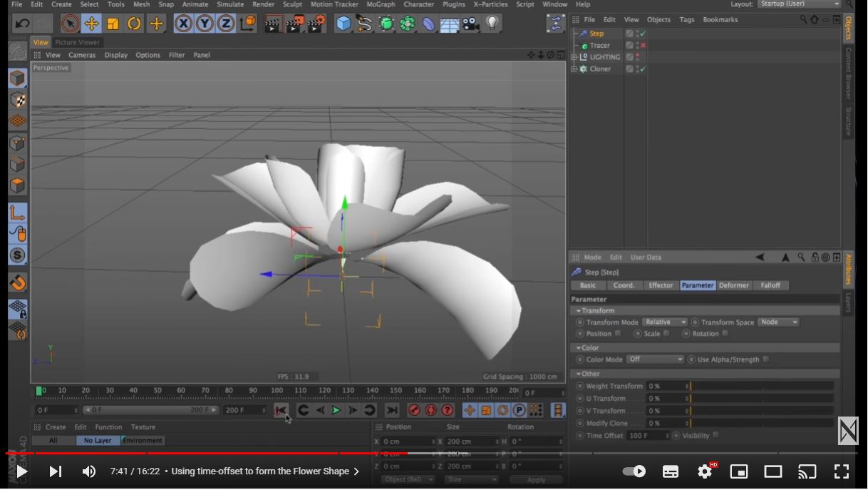This screenshot has width=868, height=490.
Task: Click Render to Picture Viewer icon
Action: click(295, 24)
